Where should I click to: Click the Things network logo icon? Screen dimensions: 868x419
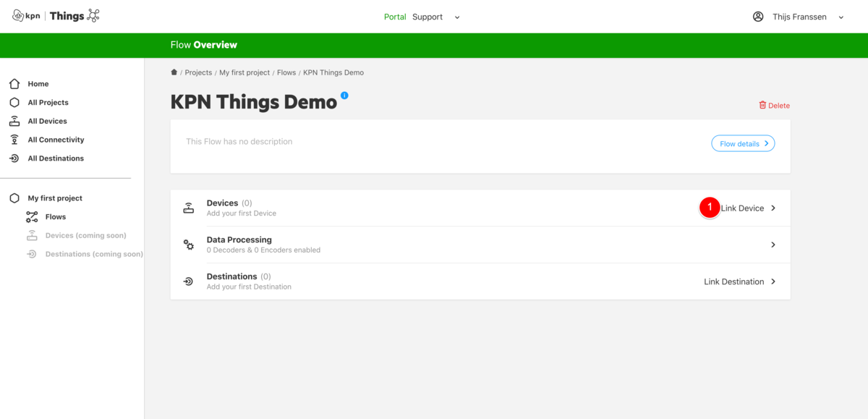[93, 16]
